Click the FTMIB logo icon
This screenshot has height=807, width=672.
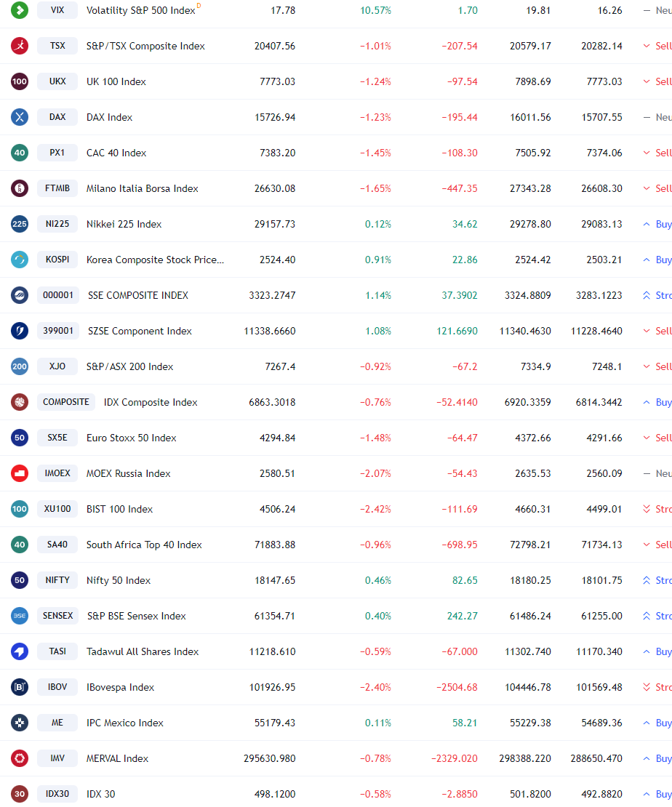pos(20,188)
